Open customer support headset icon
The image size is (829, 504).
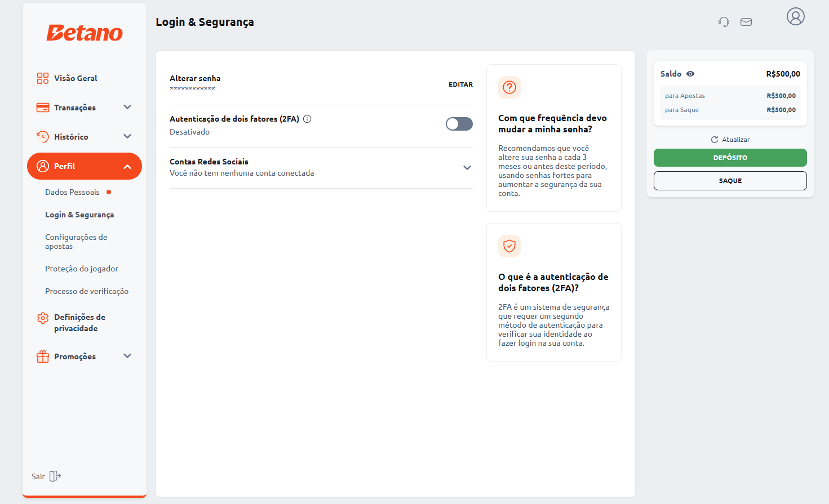pyautogui.click(x=724, y=22)
